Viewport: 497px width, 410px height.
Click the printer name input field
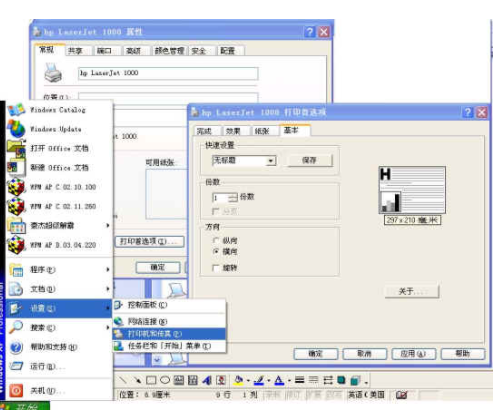point(168,73)
